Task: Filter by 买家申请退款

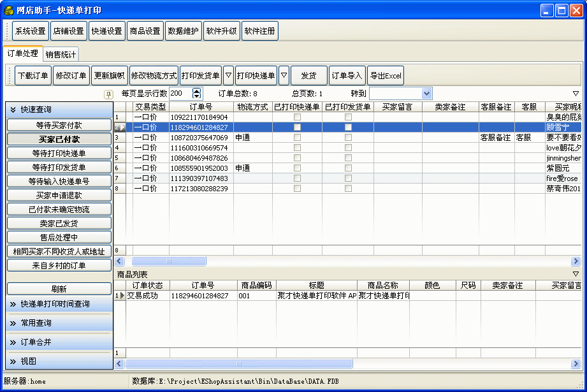Action: coord(59,196)
